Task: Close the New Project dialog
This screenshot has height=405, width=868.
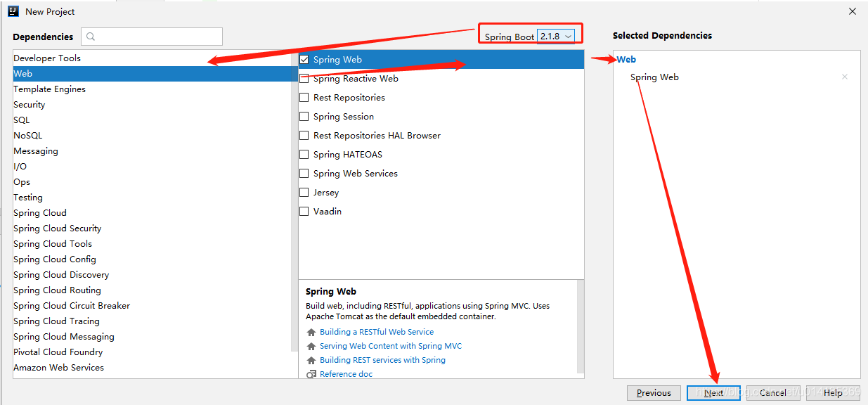Action: [x=853, y=11]
